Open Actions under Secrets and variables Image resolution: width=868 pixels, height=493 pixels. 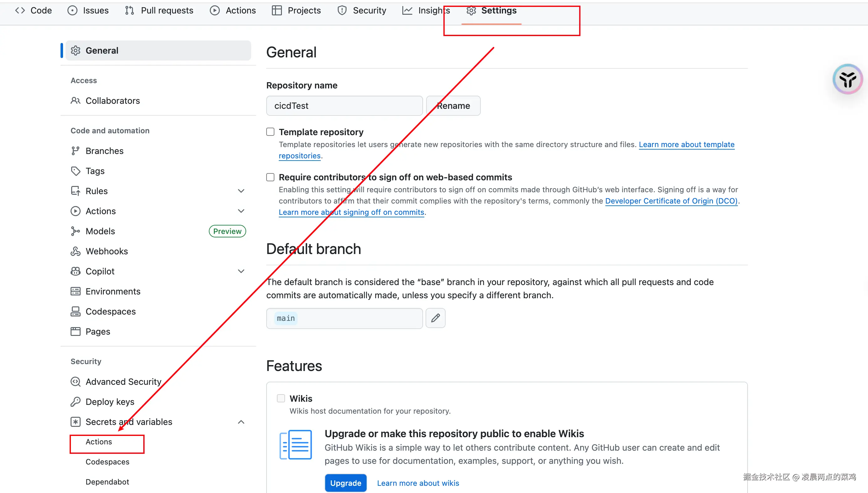(x=98, y=442)
